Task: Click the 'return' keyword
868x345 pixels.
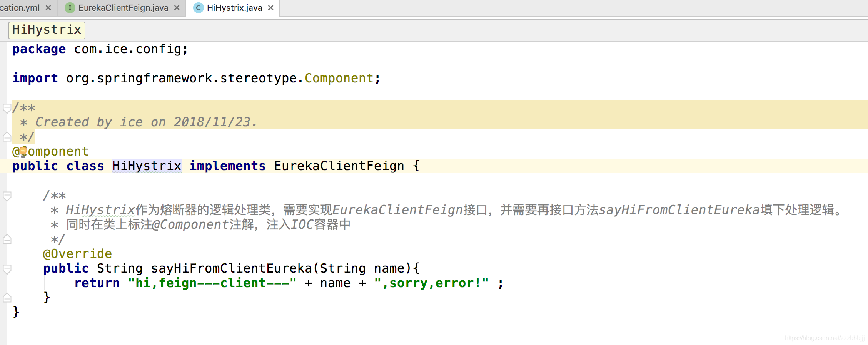Action: tap(97, 283)
